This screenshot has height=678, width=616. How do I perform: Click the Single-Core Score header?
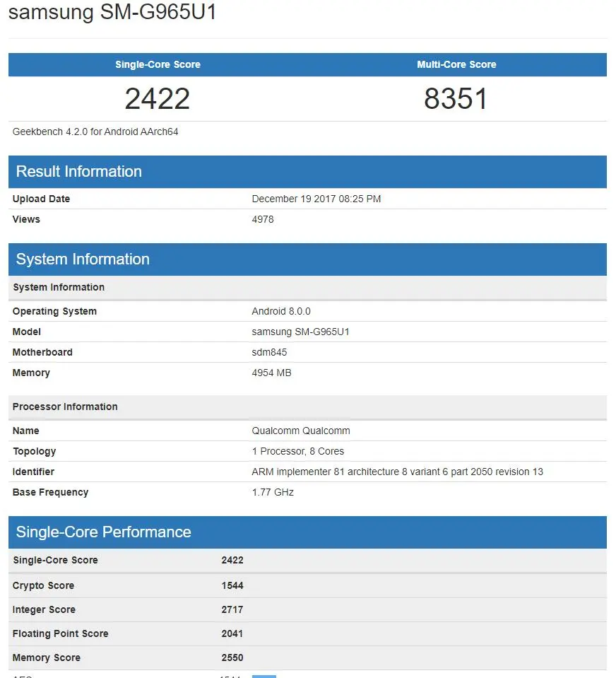point(158,64)
